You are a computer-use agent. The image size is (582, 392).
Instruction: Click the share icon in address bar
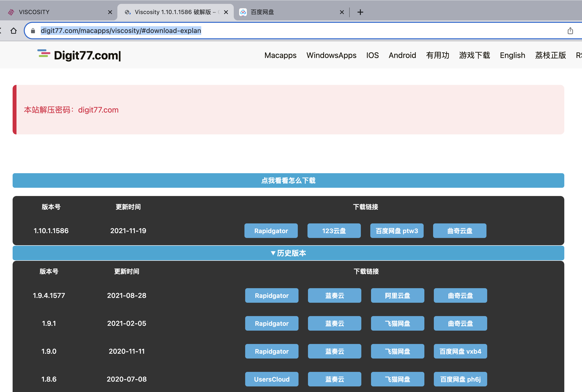pyautogui.click(x=570, y=31)
